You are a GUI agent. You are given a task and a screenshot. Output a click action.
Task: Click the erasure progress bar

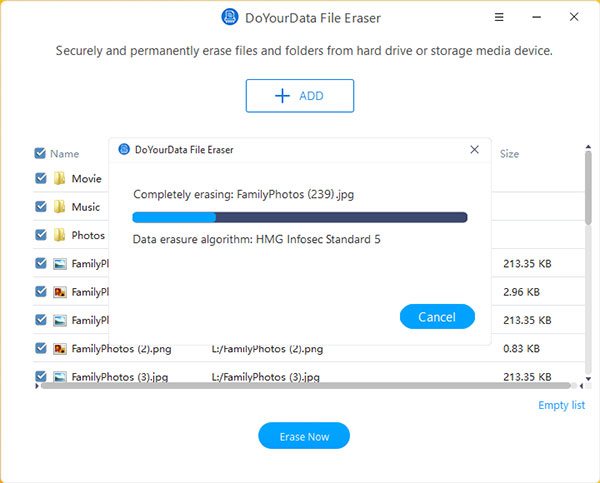tap(300, 216)
